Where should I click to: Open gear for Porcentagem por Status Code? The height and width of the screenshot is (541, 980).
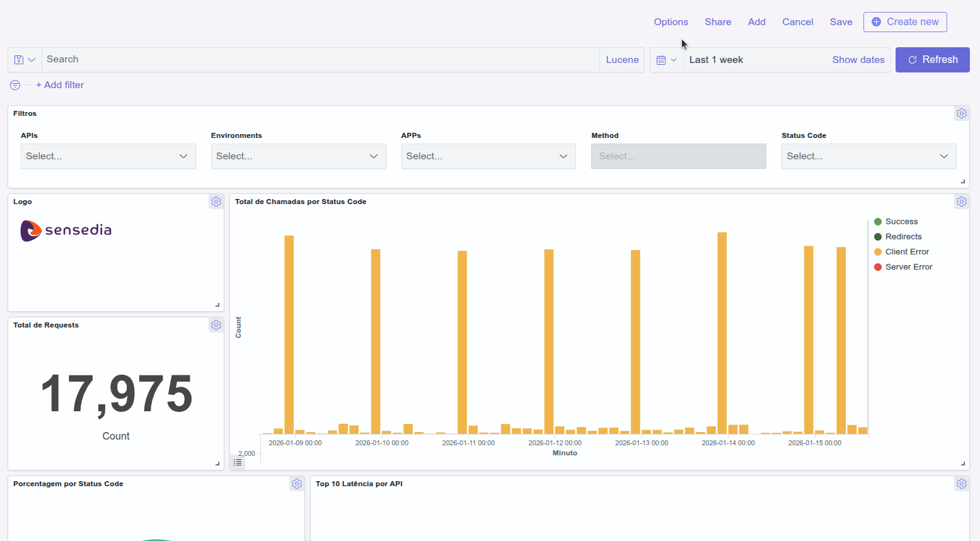297,484
